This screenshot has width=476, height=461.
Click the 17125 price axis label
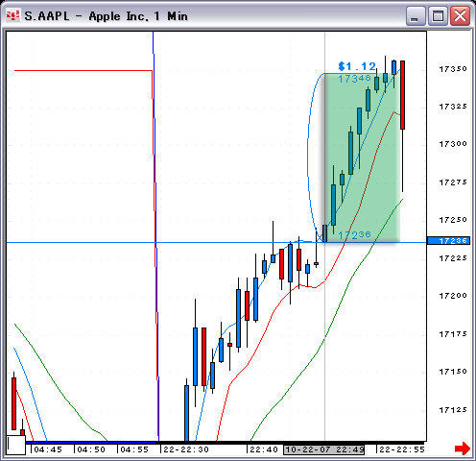coord(453,410)
